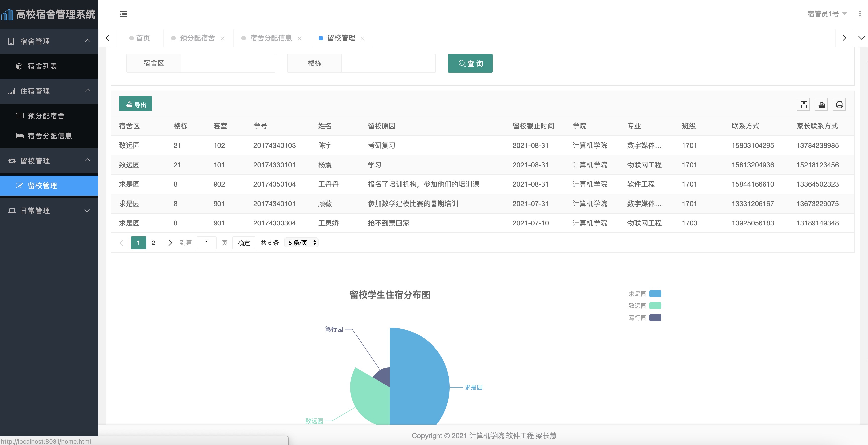Close the 宿舍分配信息 tab

coord(299,38)
